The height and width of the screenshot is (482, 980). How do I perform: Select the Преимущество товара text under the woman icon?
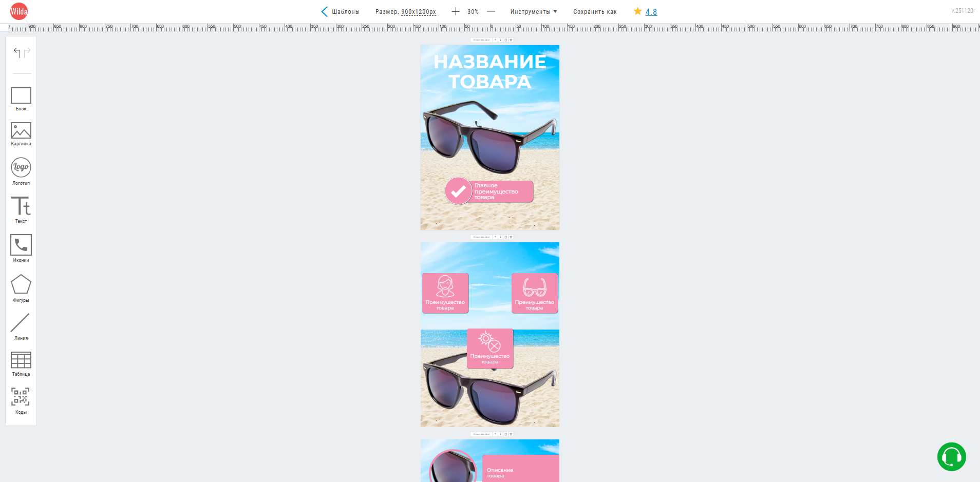445,305
